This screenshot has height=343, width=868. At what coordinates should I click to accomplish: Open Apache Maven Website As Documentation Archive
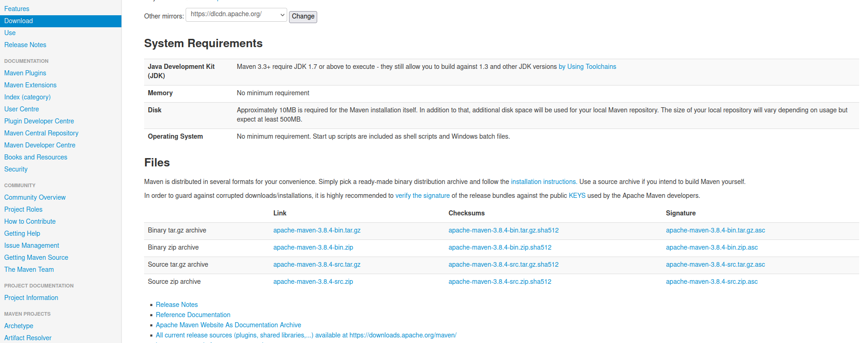tap(229, 325)
